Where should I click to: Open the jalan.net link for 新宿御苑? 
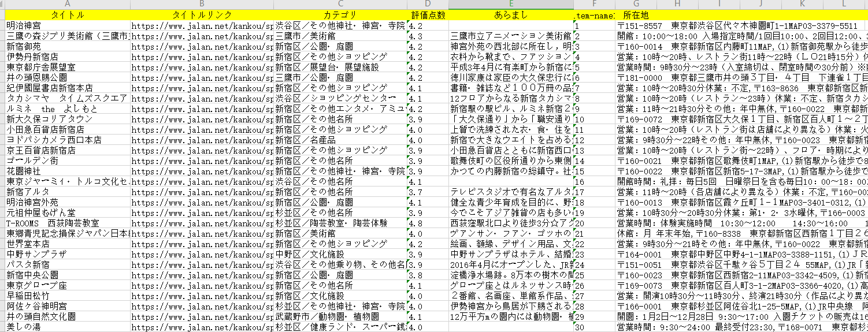[202, 46]
